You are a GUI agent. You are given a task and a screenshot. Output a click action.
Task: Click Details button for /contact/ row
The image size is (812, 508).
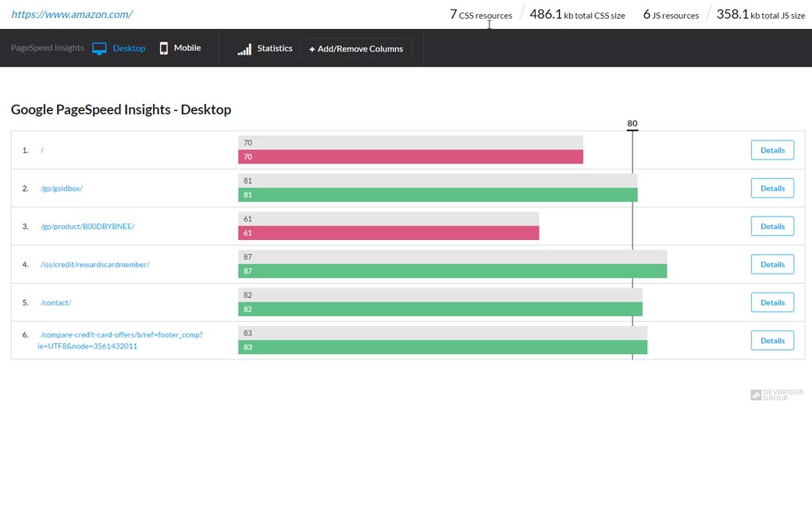(x=772, y=302)
